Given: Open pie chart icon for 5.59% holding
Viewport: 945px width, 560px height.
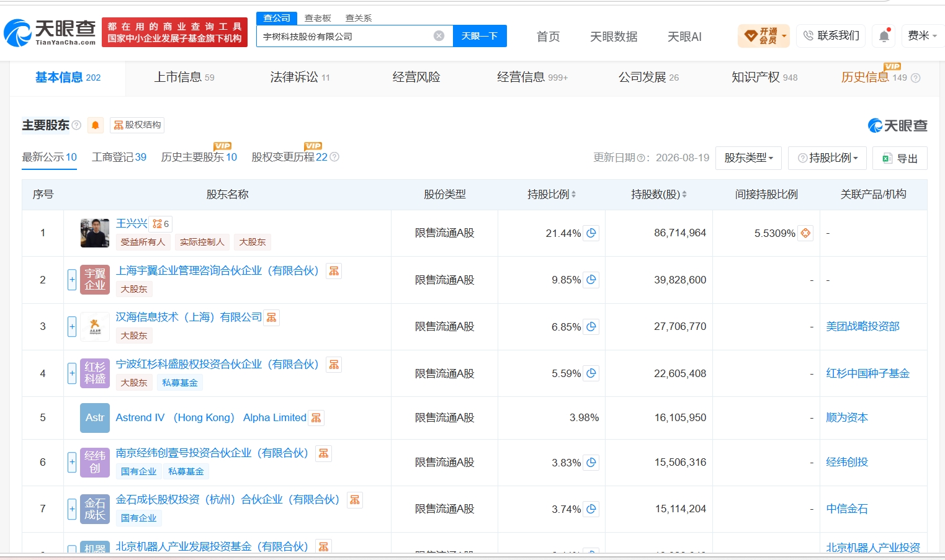Looking at the screenshot, I should (591, 373).
